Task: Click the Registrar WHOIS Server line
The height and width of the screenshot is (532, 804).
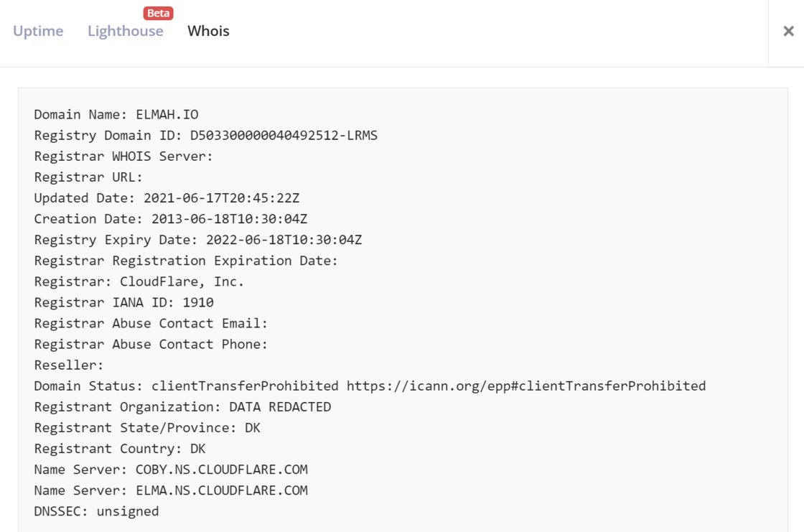Action: 123,157
